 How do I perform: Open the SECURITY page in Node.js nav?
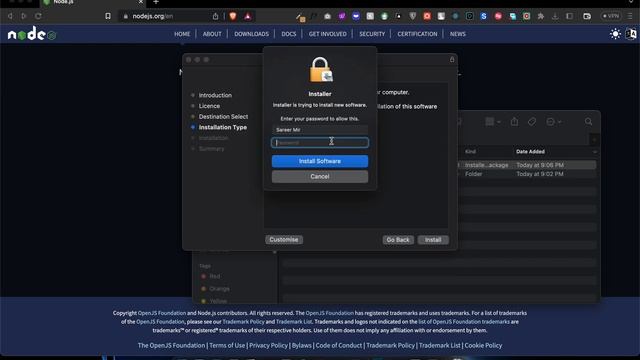372,34
